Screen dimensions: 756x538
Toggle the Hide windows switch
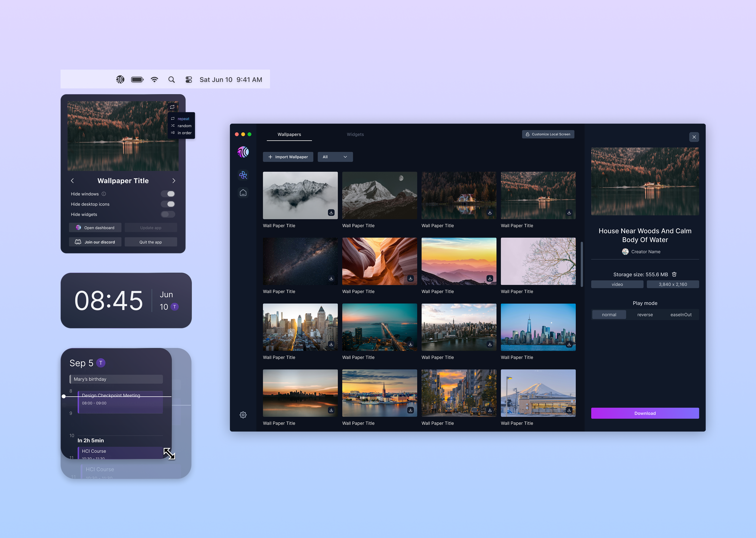click(168, 194)
